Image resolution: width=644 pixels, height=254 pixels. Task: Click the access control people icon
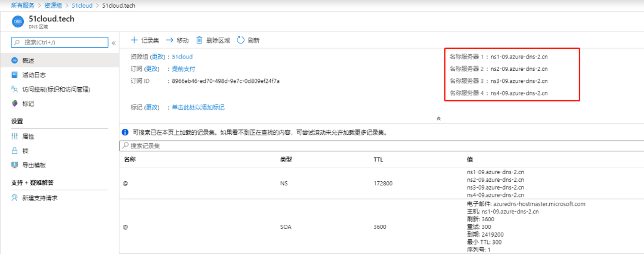coord(14,89)
